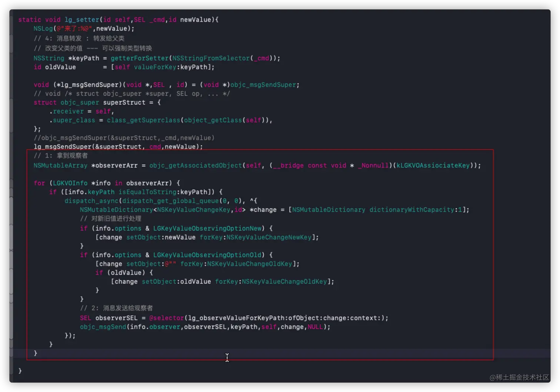
Task: Click the NSMutableArray type name
Action: [60, 166]
